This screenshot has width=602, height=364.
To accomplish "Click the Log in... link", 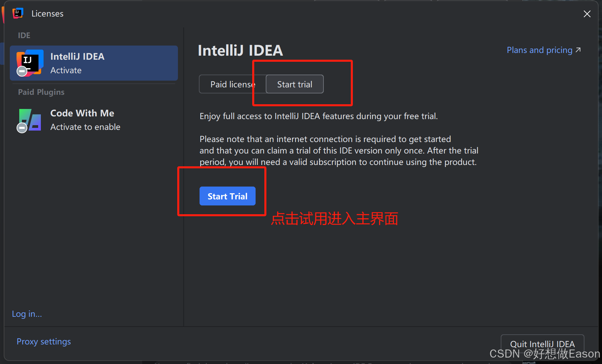I will pyautogui.click(x=27, y=314).
